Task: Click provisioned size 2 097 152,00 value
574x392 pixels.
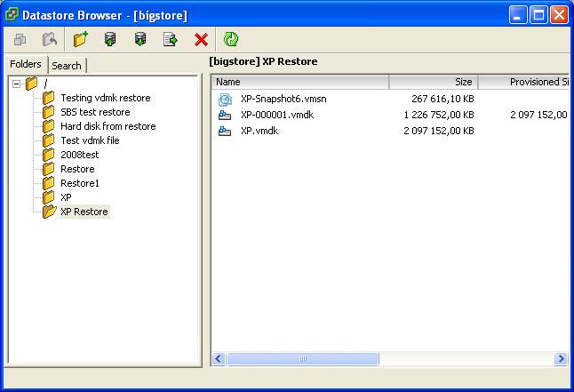Action: tap(538, 115)
